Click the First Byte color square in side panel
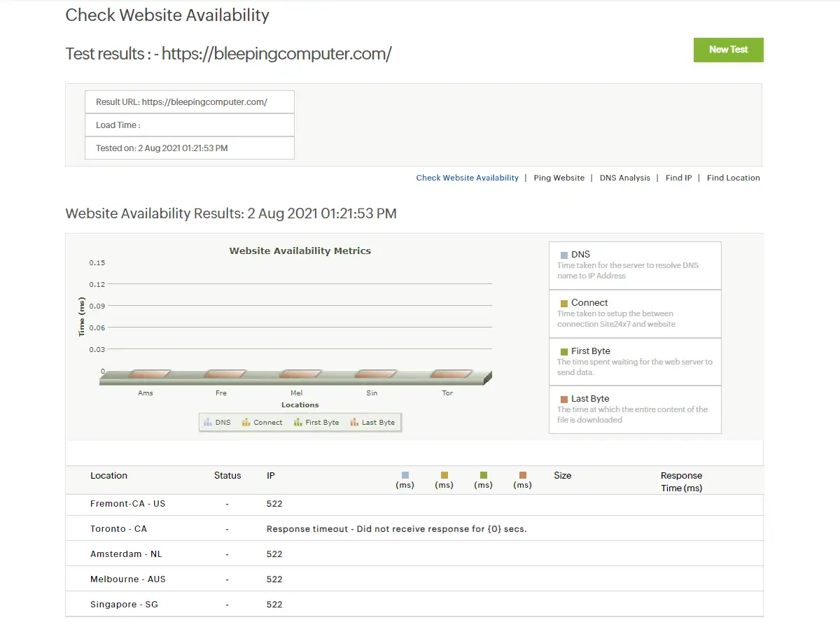Screen dimensions: 840x634 point(564,352)
